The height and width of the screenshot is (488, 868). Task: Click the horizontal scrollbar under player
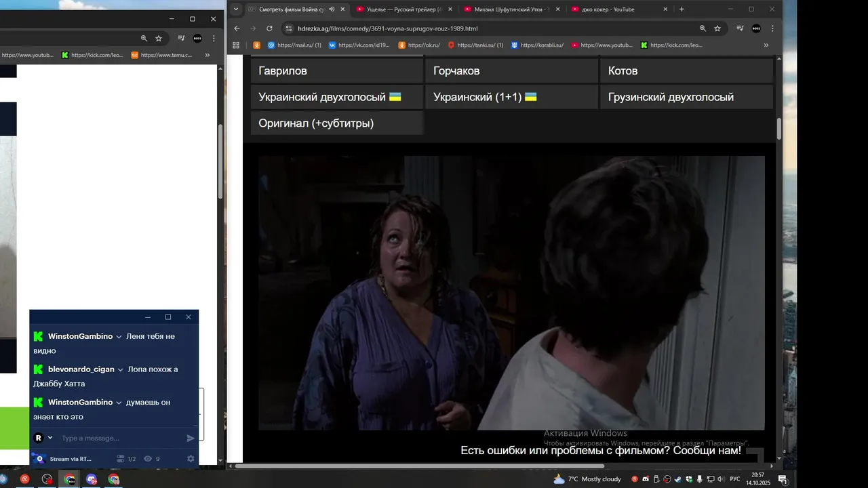tap(419, 466)
